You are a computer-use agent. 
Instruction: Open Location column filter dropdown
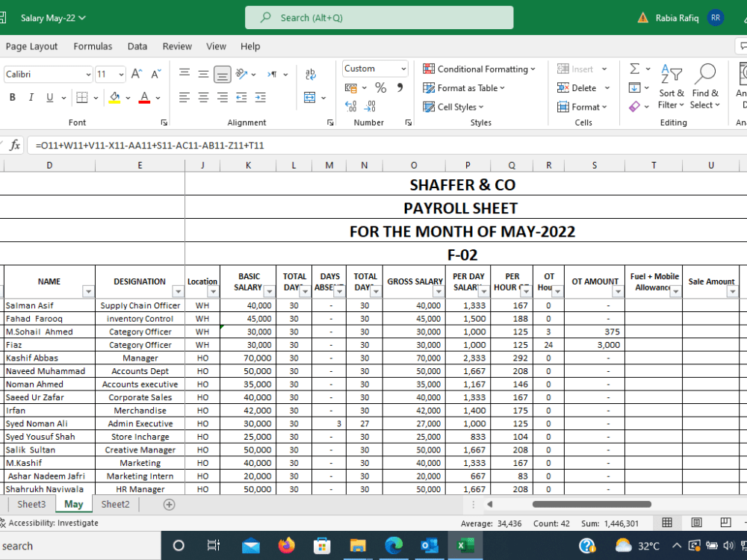coord(213,291)
